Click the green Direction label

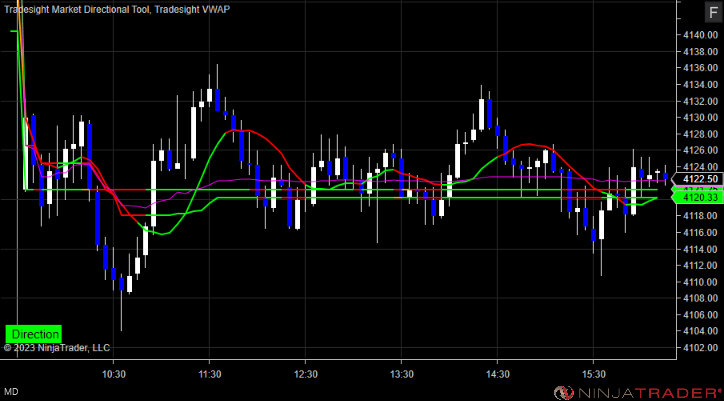[x=34, y=334]
